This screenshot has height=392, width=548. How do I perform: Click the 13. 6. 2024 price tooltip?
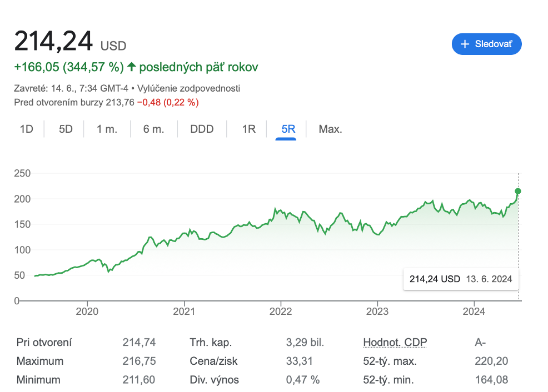pyautogui.click(x=460, y=279)
